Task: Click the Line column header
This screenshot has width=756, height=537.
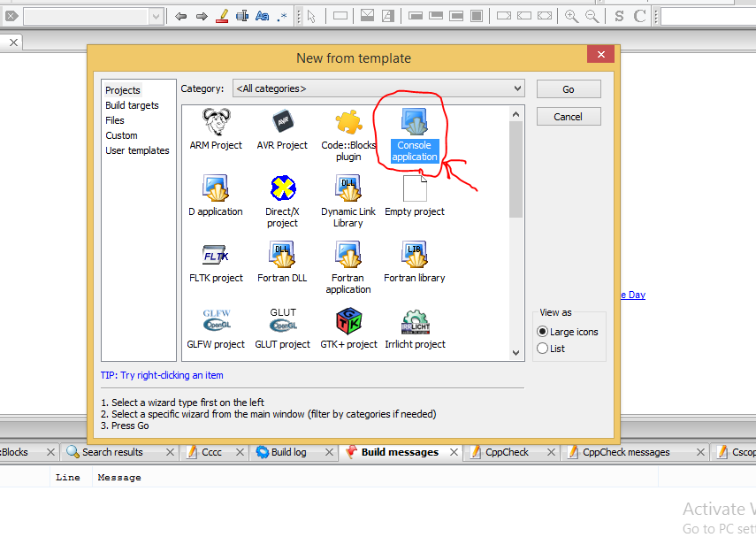Action: 68,477
